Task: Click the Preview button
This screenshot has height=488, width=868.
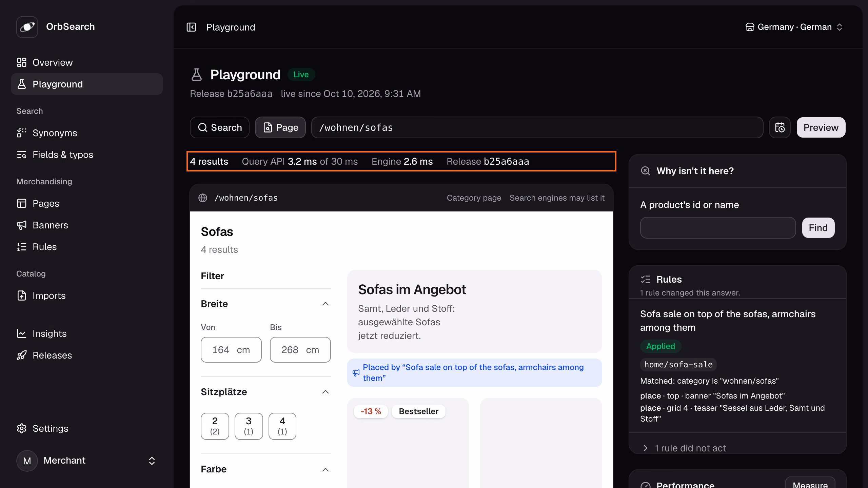Action: click(x=821, y=127)
